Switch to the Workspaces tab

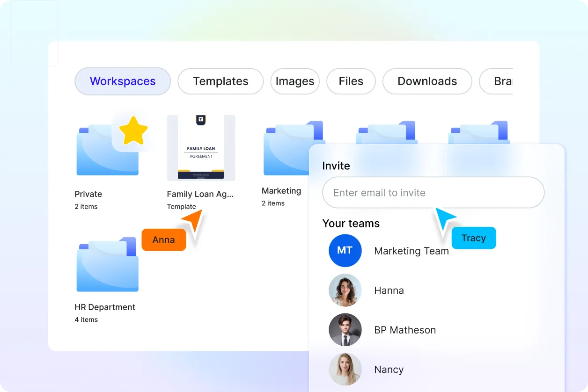pos(123,81)
